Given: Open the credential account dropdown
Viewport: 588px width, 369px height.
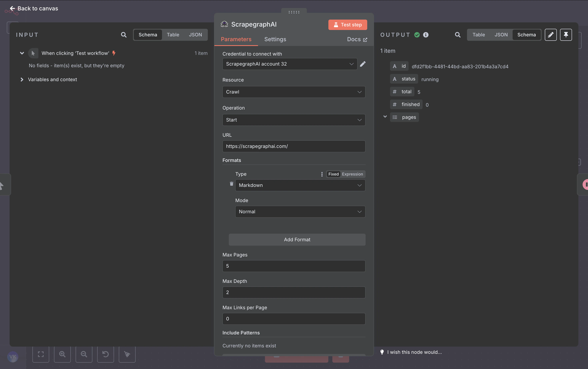Looking at the screenshot, I should 290,64.
